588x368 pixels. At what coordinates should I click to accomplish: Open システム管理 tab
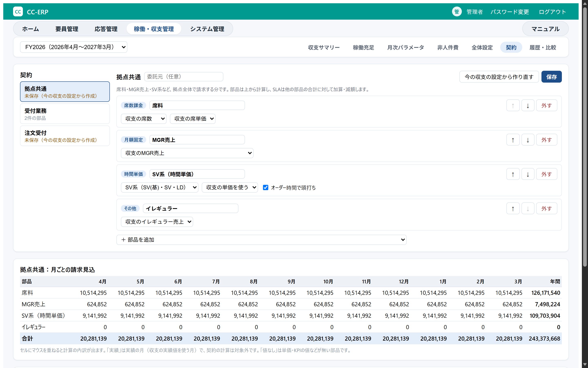[x=207, y=29]
